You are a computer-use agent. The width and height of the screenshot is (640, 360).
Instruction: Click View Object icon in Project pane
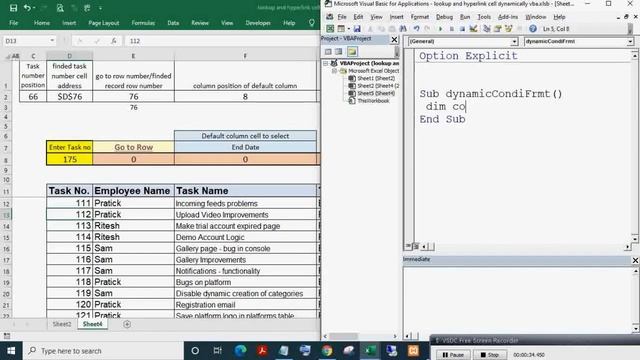pyautogui.click(x=339, y=51)
